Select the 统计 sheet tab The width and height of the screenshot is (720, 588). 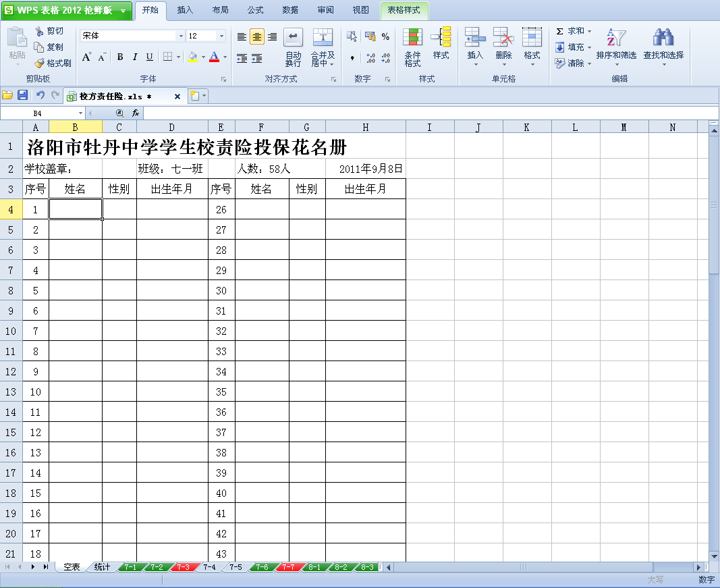(102, 567)
